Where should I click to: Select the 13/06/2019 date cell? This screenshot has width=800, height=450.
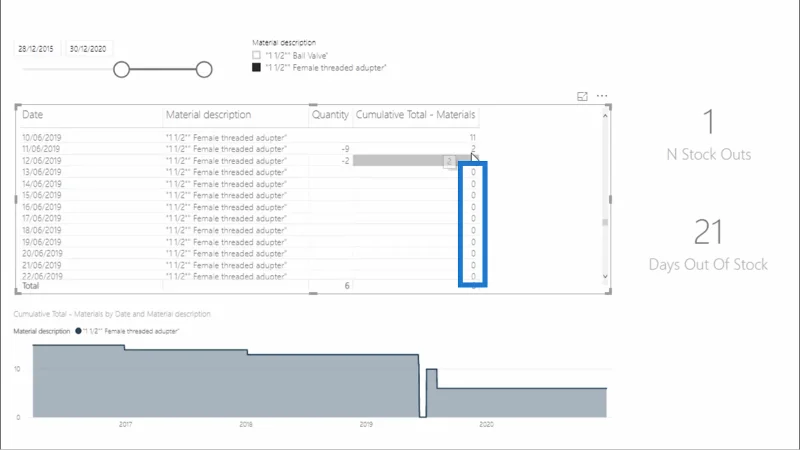click(x=41, y=172)
